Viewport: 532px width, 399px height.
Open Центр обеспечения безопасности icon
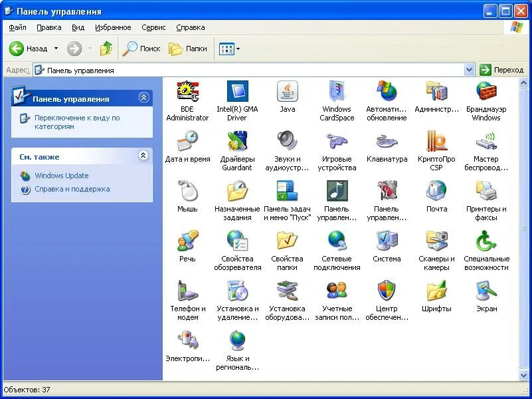click(387, 291)
